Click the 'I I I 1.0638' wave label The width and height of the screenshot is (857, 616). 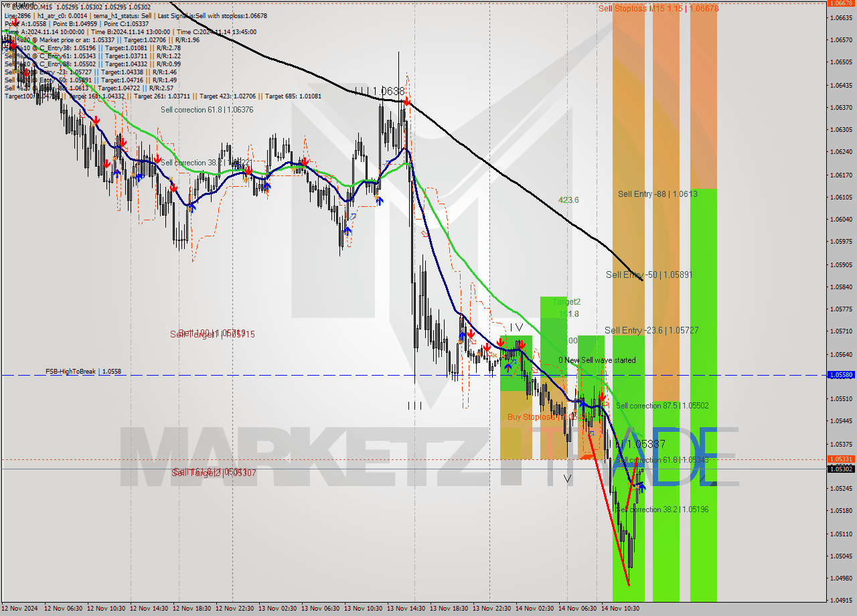[380, 90]
